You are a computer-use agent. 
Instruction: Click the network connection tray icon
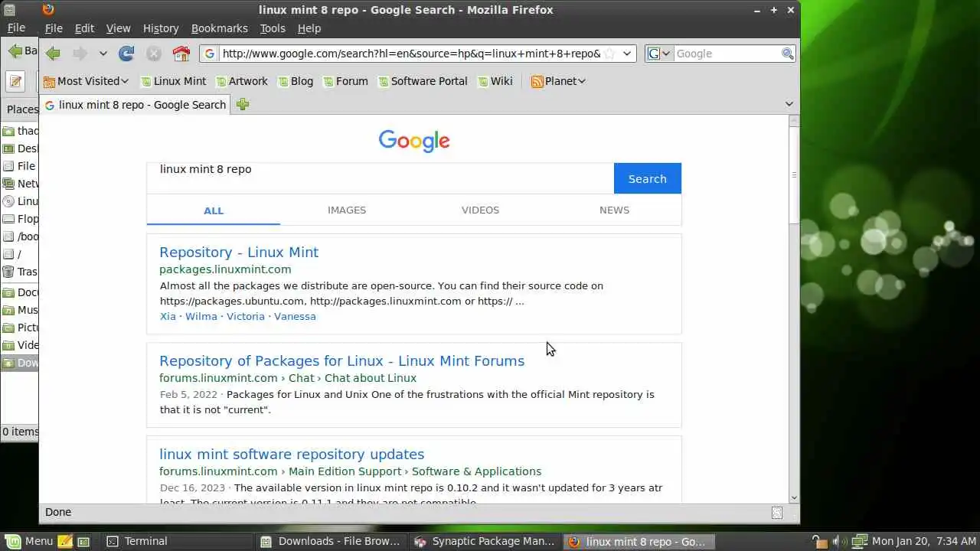point(858,541)
